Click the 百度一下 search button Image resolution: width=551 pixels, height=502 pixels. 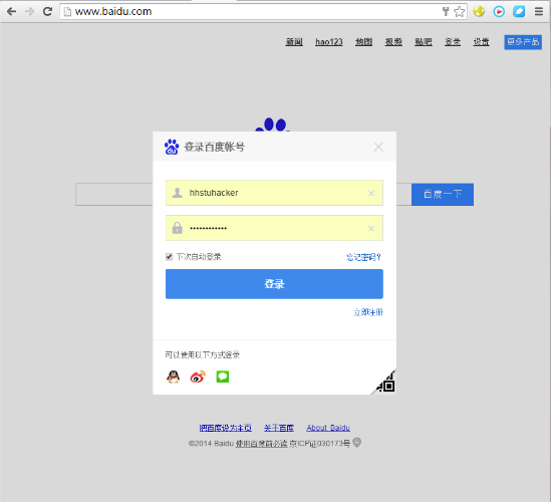click(442, 194)
